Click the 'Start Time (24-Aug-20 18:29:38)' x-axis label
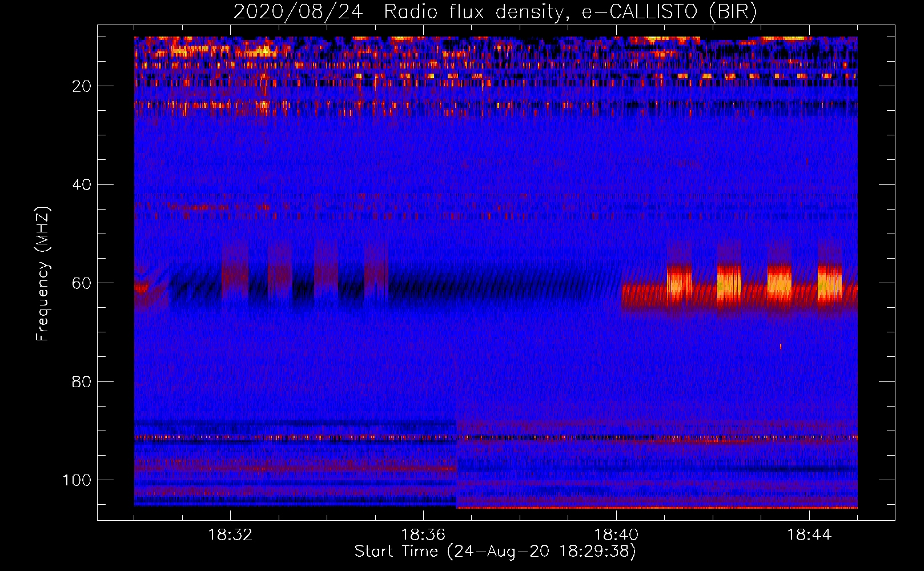924x571 pixels. click(x=495, y=552)
